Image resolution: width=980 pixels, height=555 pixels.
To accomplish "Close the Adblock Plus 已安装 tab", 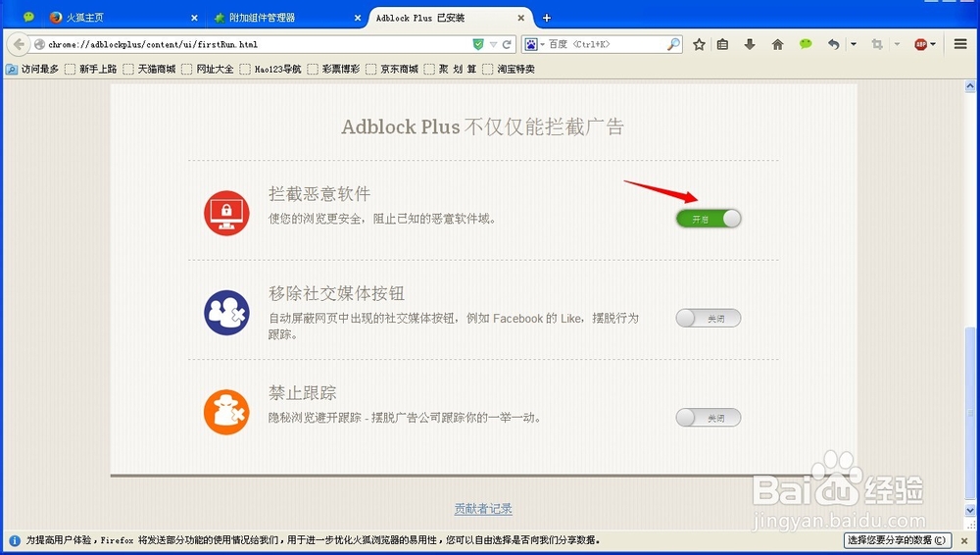I will (x=520, y=19).
